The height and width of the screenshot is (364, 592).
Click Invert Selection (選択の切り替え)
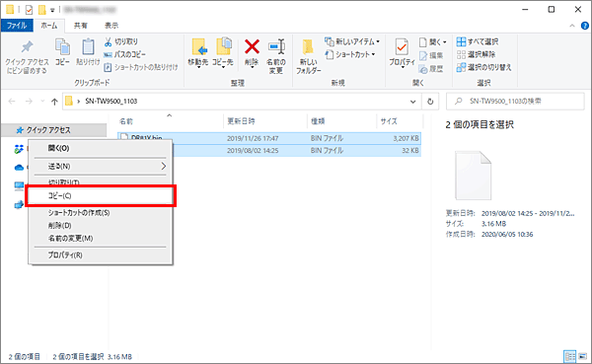tap(483, 67)
